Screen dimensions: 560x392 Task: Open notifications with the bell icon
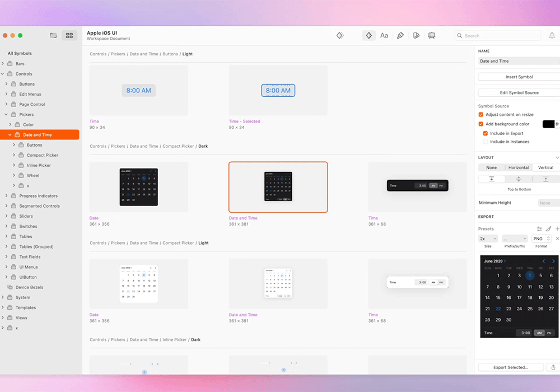(x=552, y=35)
